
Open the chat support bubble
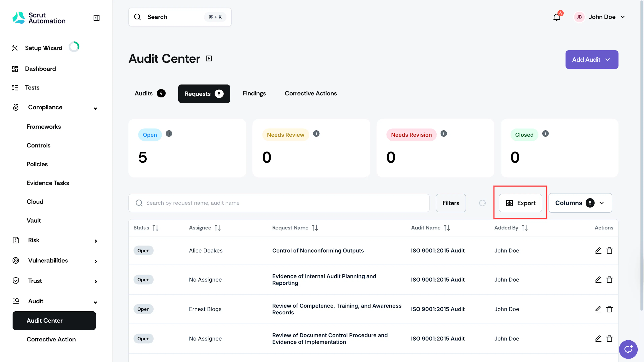(628, 349)
